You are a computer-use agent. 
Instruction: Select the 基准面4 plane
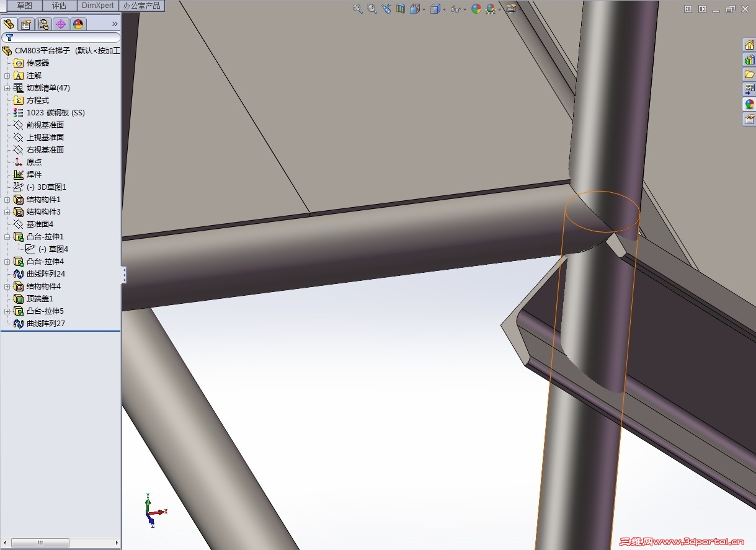(x=33, y=224)
